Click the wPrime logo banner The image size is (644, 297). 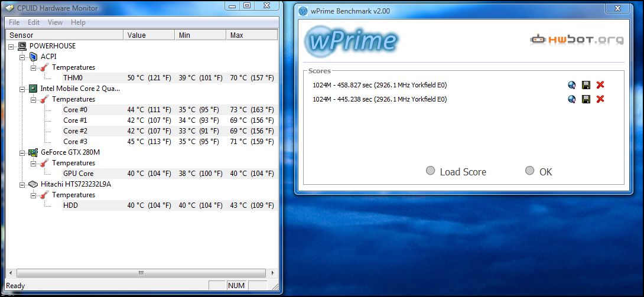coord(351,41)
